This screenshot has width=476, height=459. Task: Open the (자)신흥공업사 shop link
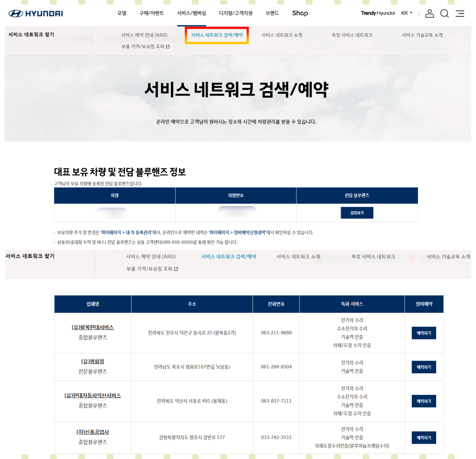[92, 432]
